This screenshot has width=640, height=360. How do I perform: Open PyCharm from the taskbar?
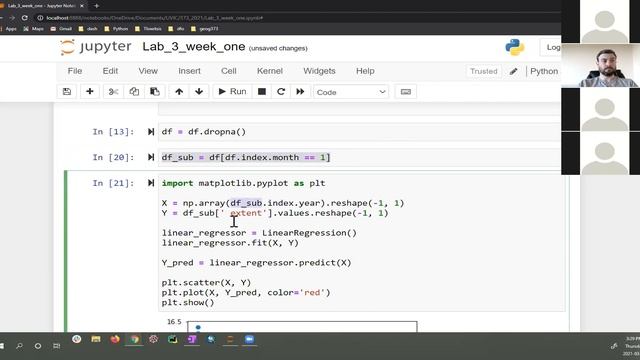click(x=173, y=339)
